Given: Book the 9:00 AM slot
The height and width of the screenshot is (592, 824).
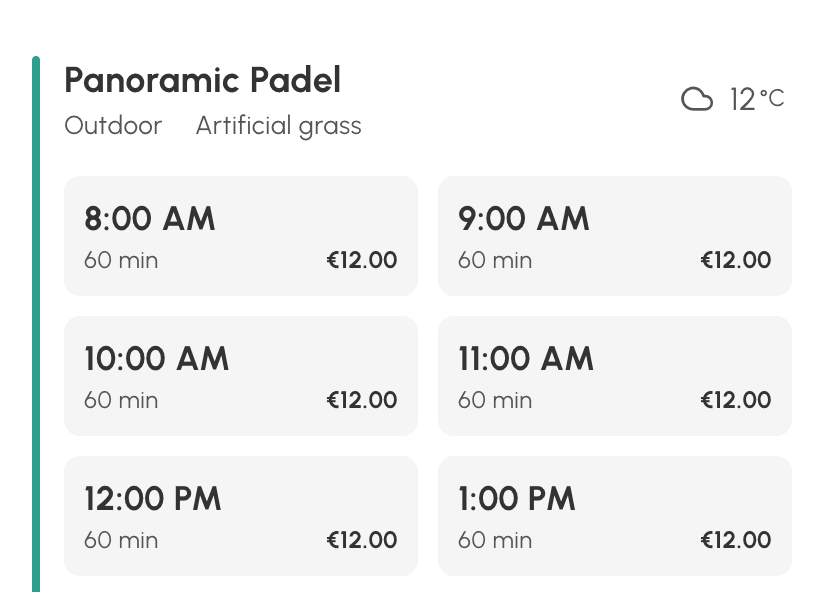Looking at the screenshot, I should coord(615,236).
